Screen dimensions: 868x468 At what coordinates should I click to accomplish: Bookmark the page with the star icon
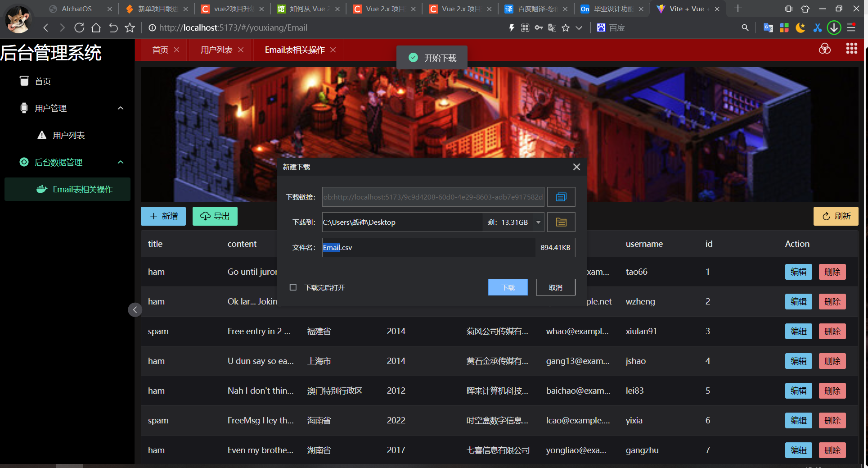pyautogui.click(x=130, y=28)
